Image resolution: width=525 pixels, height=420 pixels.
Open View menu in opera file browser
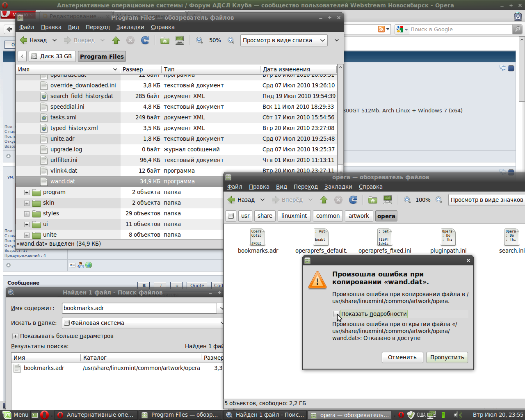pyautogui.click(x=281, y=187)
